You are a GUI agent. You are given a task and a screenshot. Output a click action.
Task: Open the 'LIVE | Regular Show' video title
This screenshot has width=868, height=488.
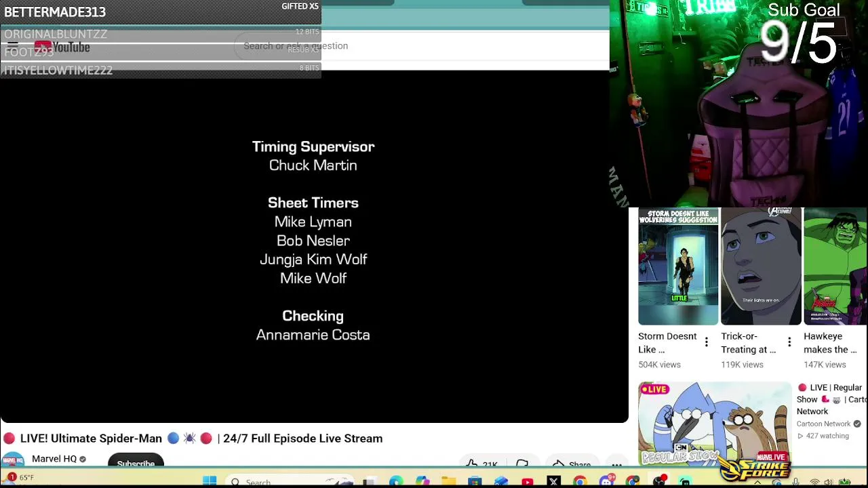point(831,399)
